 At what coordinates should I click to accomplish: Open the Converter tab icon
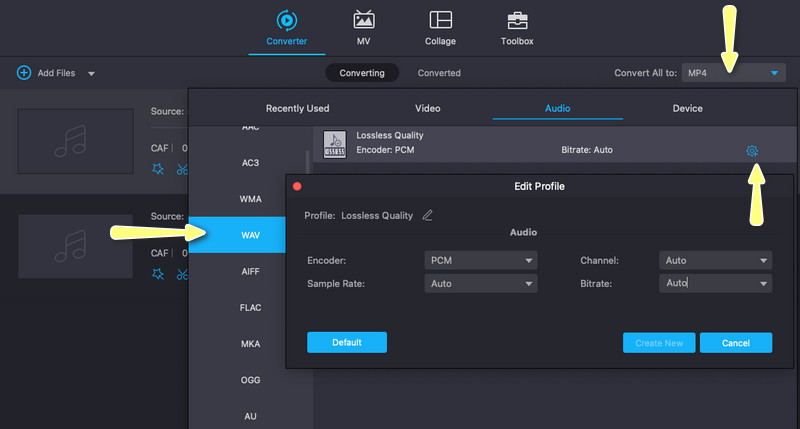(x=287, y=20)
